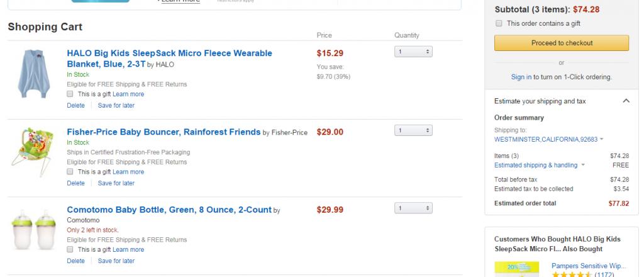Image resolution: width=644 pixels, height=277 pixels.
Task: Enable gift option for Comotomo Baby Bottle
Action: pos(70,249)
